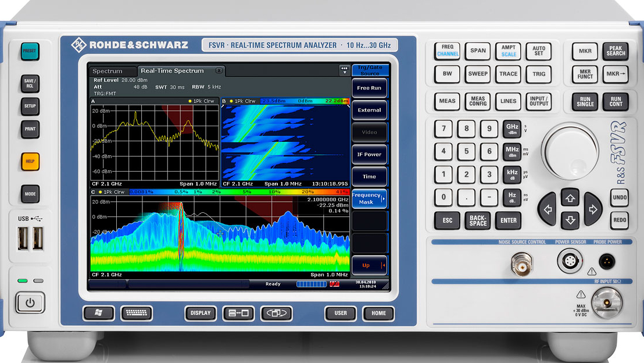Tap the REDO key
644x363 pixels.
tap(620, 220)
